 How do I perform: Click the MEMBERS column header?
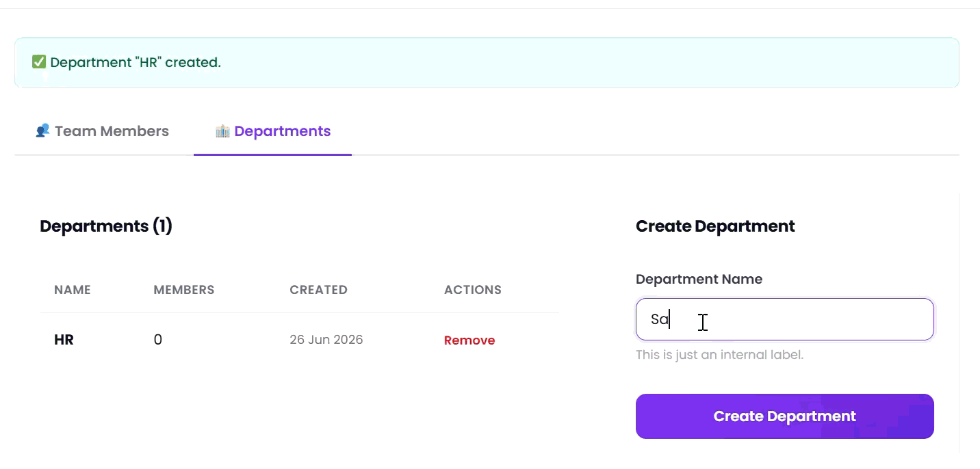[184, 290]
